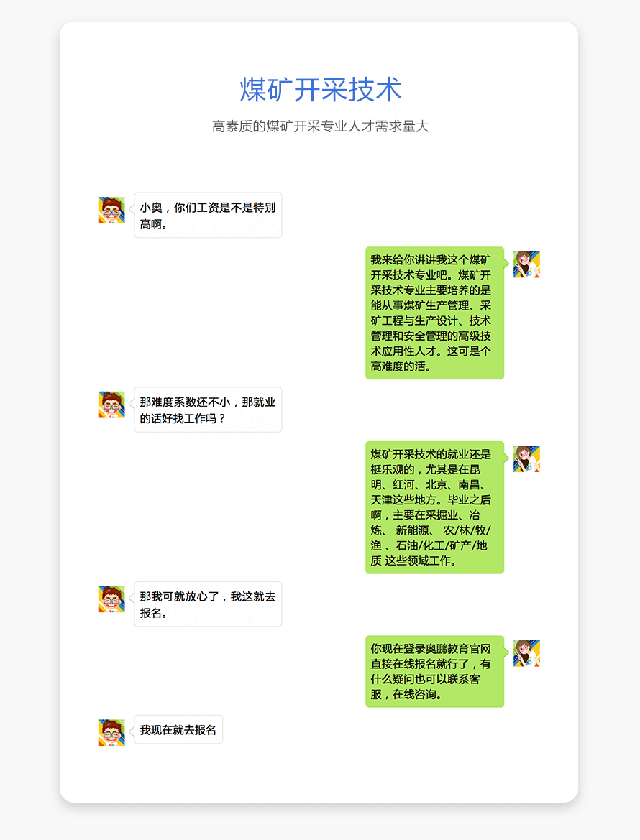Image resolution: width=640 pixels, height=840 pixels.
Task: Select the 煤矿开采技术 page title
Action: 321,89
